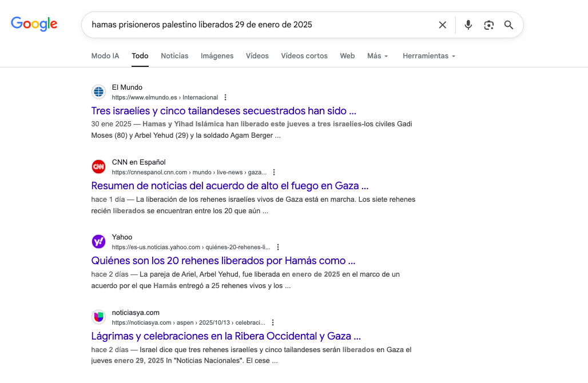Screen dimensions: 588x383
Task: Open the Herramientas tools dropdown
Action: click(x=429, y=56)
